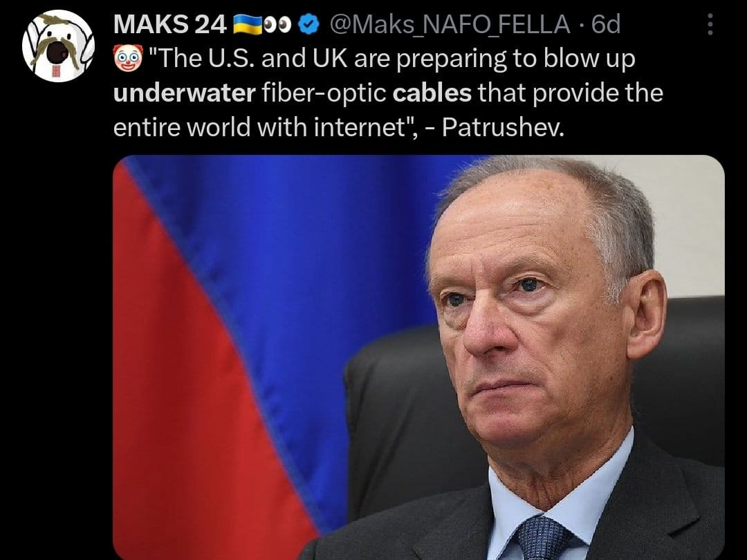
Task: Open the three-dot more options menu
Action: click(710, 24)
